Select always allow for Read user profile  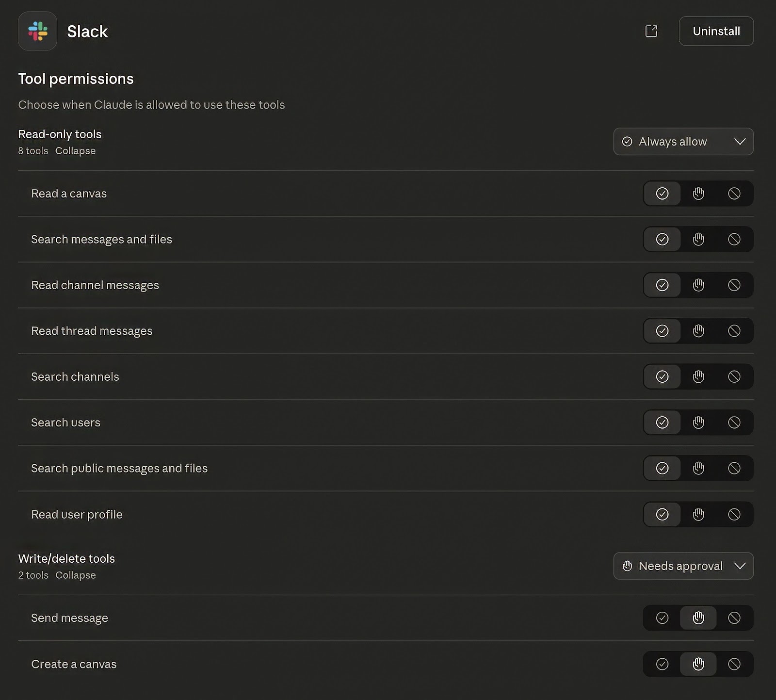point(662,514)
